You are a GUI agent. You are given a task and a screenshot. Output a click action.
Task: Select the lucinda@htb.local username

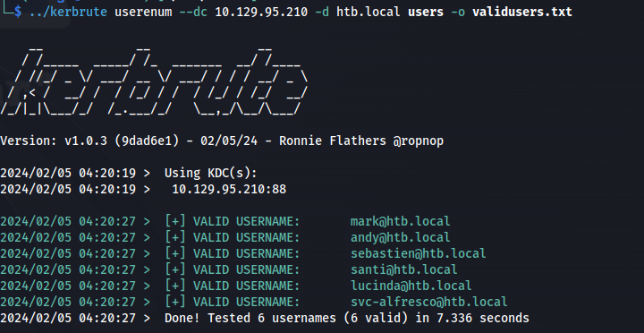tap(411, 286)
